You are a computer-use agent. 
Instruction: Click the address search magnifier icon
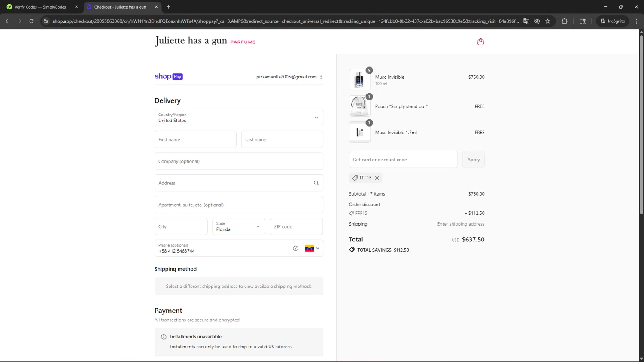[316, 183]
